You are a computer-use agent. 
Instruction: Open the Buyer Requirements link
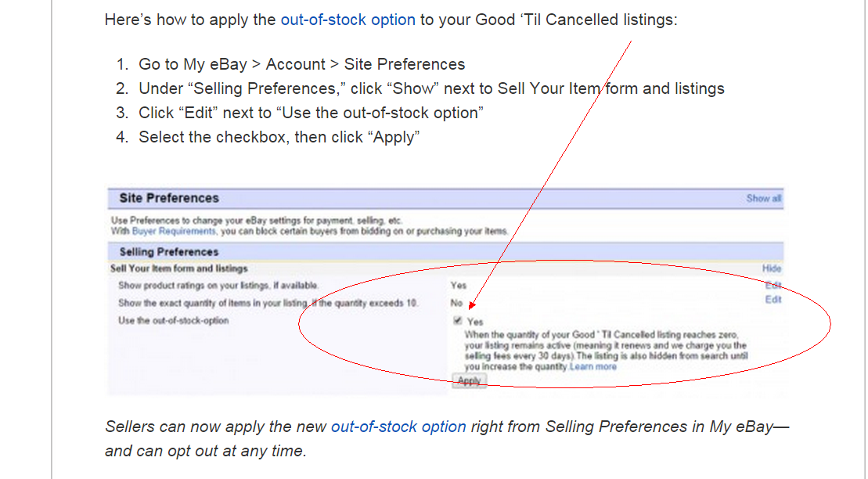(185, 232)
